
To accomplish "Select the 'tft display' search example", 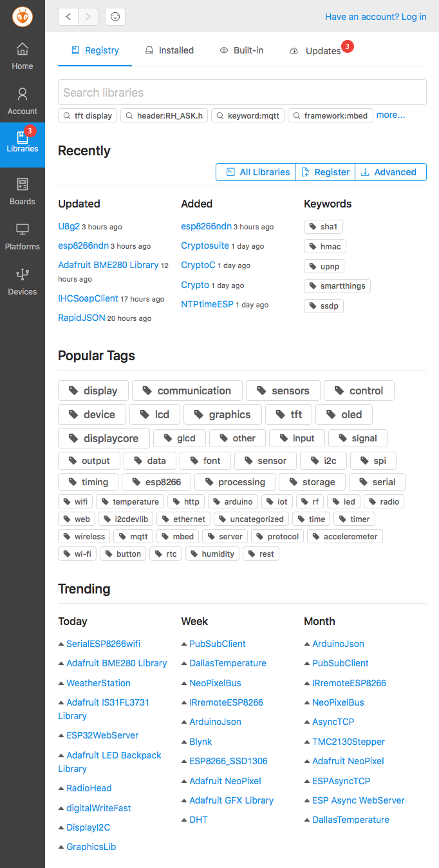I will click(x=88, y=116).
